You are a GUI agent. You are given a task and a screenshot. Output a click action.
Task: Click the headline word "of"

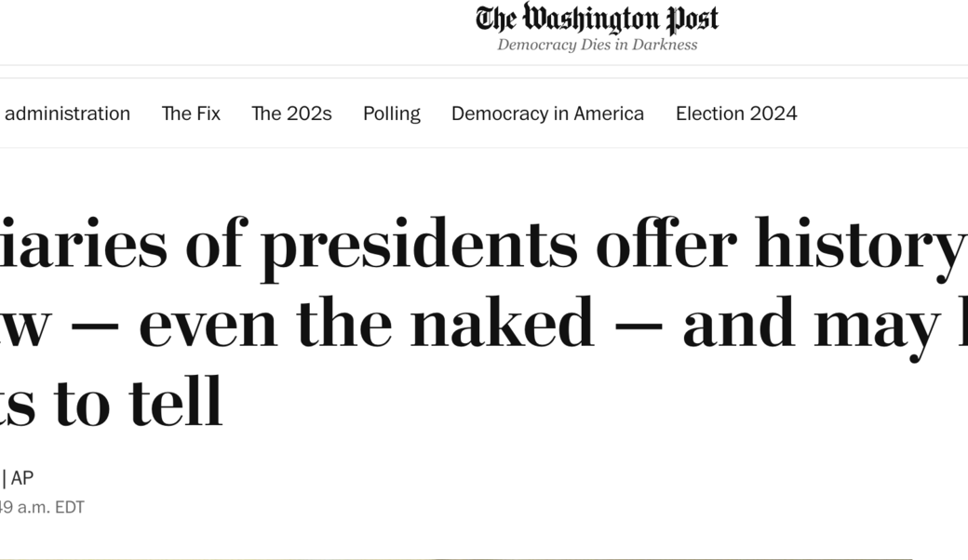[214, 245]
